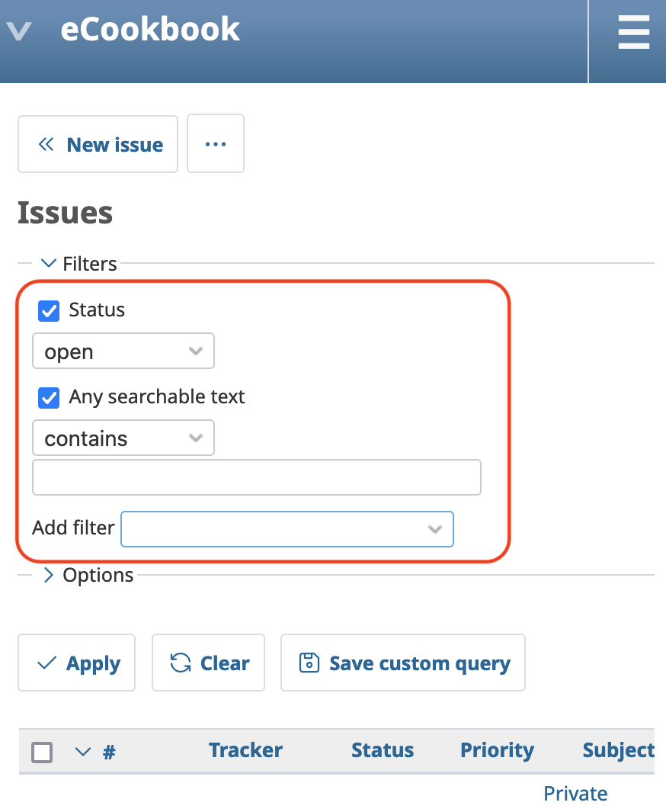Disable the Any searchable text filter

(49, 397)
